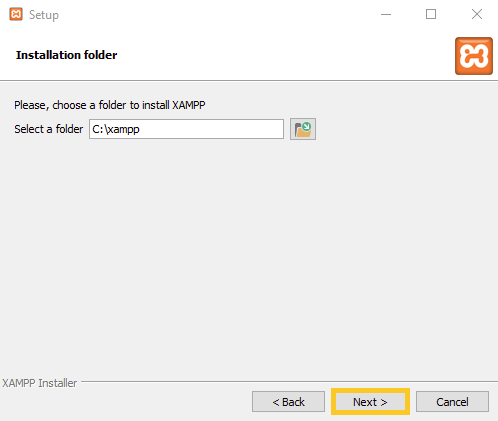Click the large orange XAMPP logo
Viewport: 498px width, 421px height.
[474, 56]
